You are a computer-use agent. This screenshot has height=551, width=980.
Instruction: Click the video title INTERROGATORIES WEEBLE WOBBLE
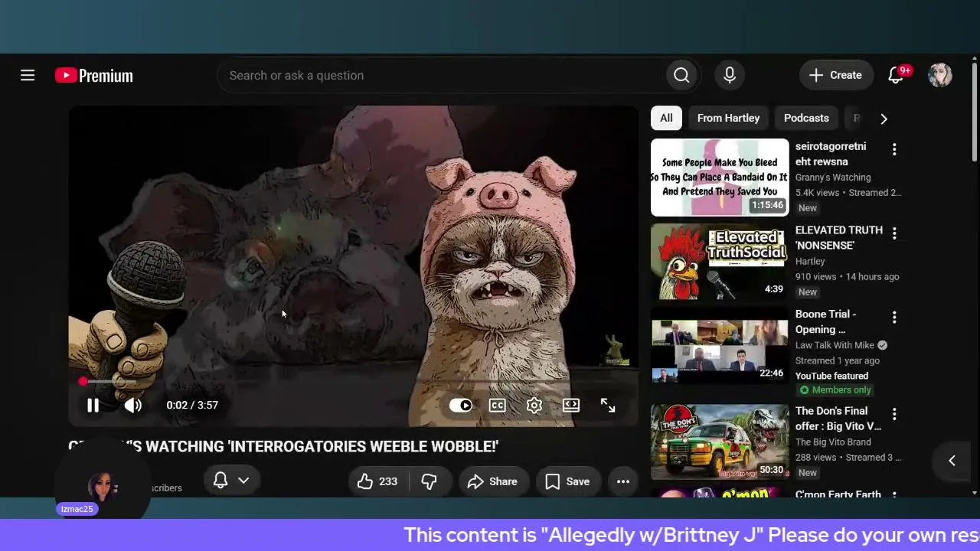pyautogui.click(x=283, y=446)
